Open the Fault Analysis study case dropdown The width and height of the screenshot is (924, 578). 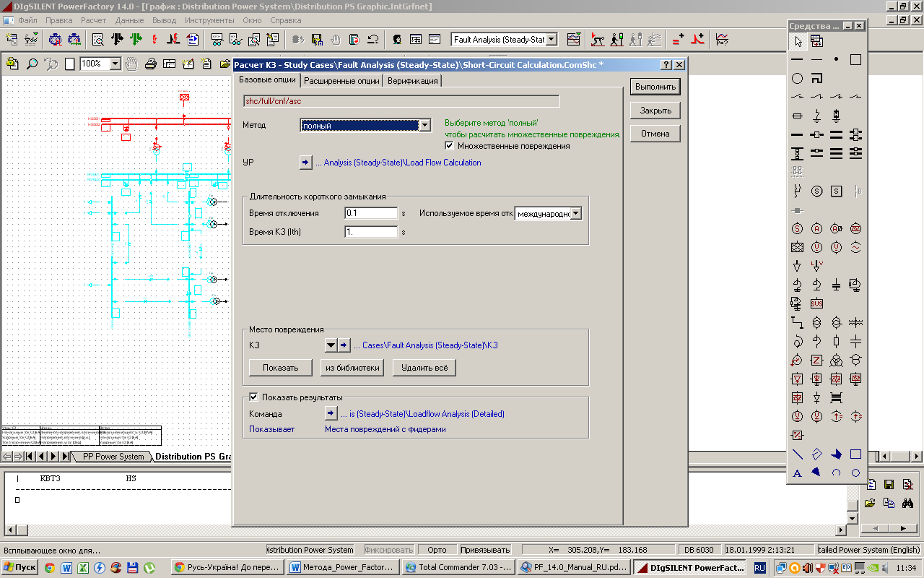point(552,39)
